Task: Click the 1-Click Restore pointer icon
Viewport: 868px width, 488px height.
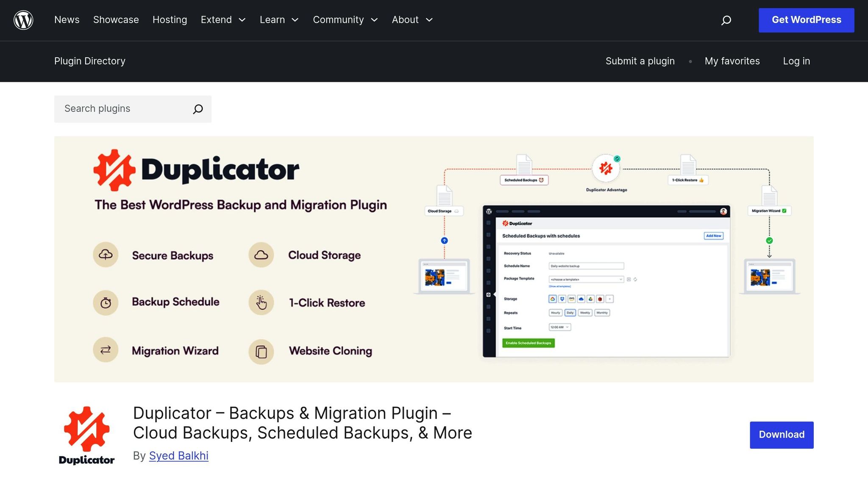Action: (x=261, y=302)
